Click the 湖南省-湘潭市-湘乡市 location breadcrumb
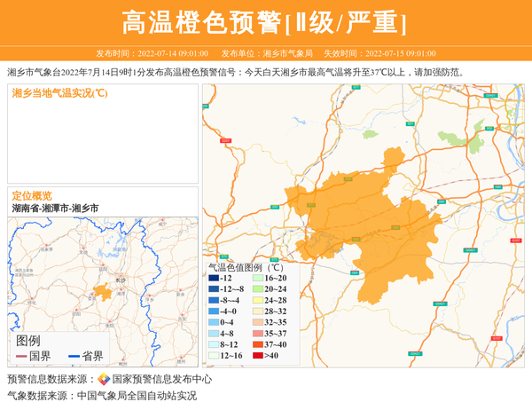 [x=55, y=208]
